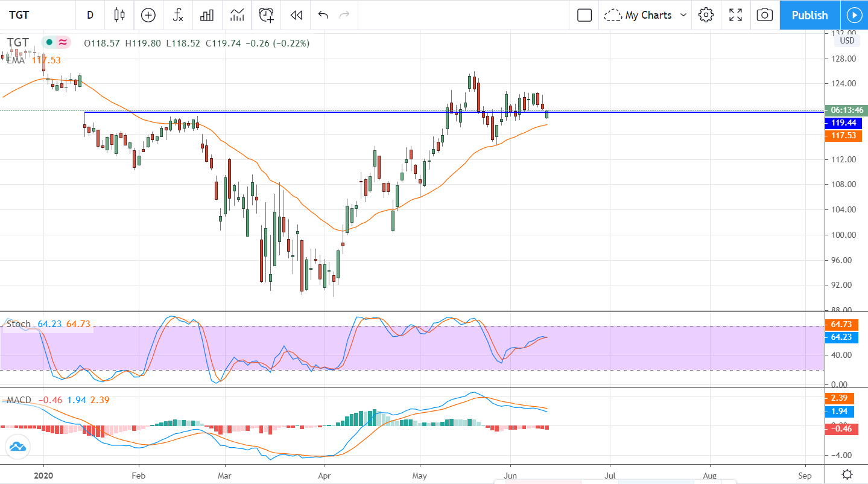Click the compare or add symbol plus icon
This screenshot has height=484, width=868.
(x=148, y=15)
